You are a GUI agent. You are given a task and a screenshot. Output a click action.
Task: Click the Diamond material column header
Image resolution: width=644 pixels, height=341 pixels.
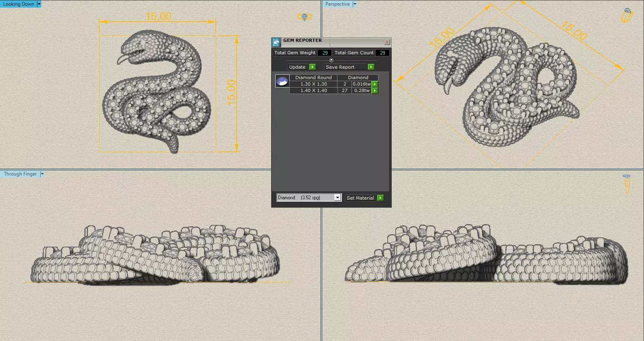click(x=358, y=78)
